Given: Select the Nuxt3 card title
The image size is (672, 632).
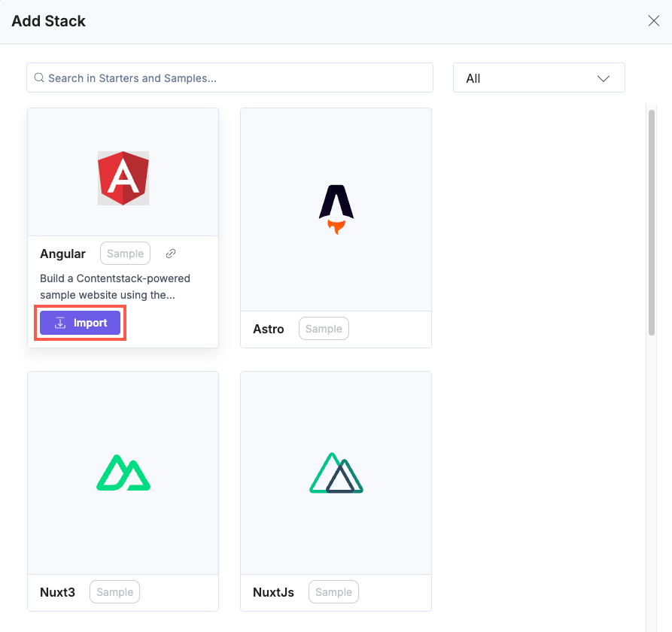Looking at the screenshot, I should click(x=57, y=592).
